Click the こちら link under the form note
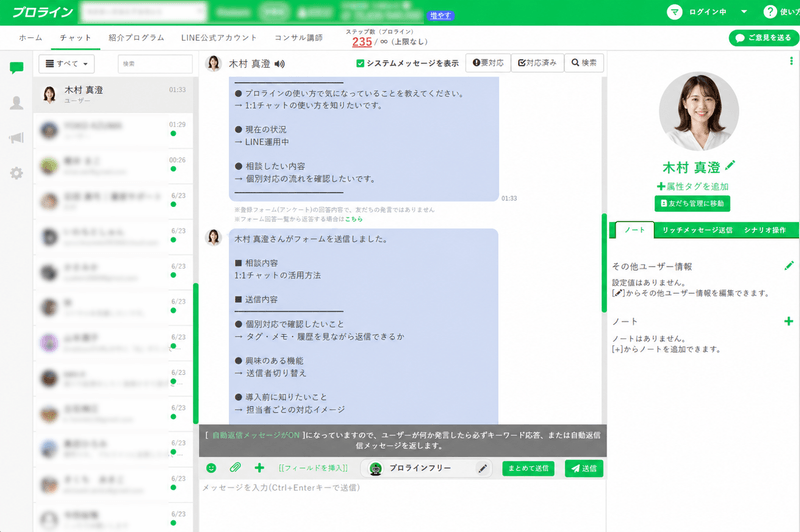The height and width of the screenshot is (532, 800). 354,219
